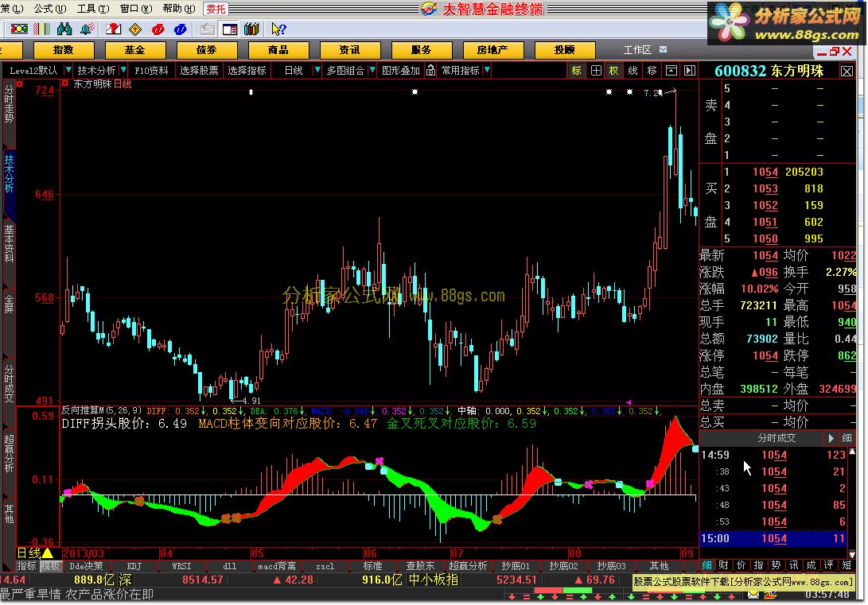Click the trades list scrollbar down arrow
Viewport: 868px width, 605px height.
pos(852,554)
